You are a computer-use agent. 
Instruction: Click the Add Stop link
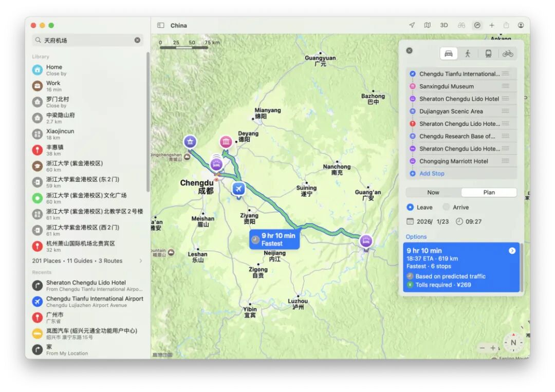(x=432, y=174)
